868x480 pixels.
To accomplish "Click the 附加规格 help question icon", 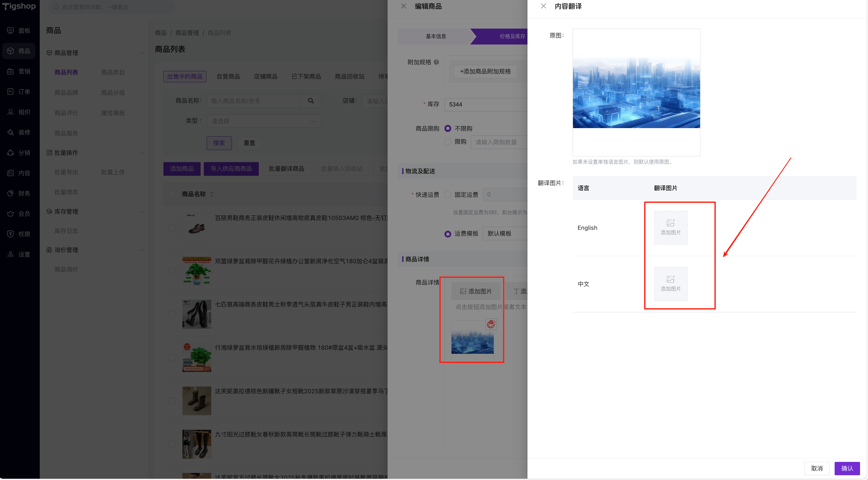I will 436,62.
